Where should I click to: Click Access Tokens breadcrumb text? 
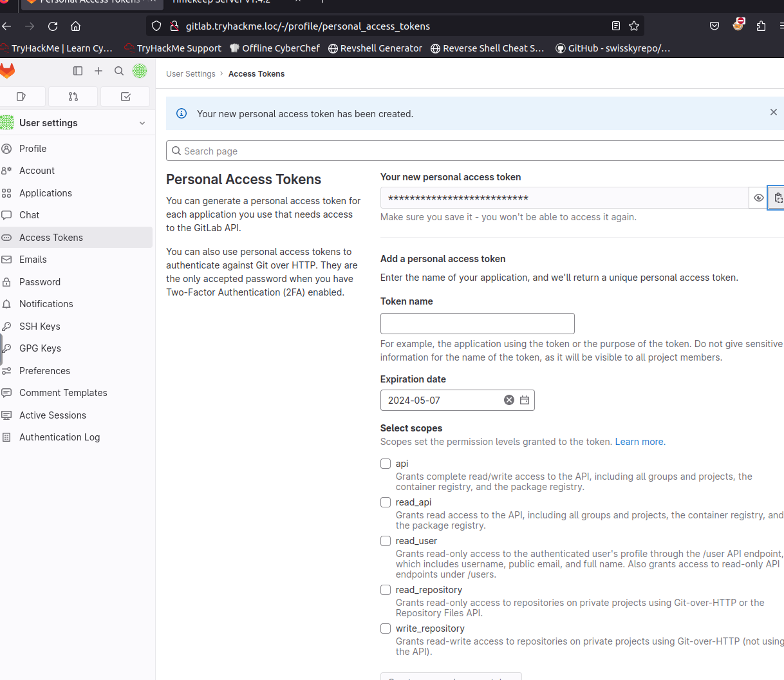(x=256, y=74)
